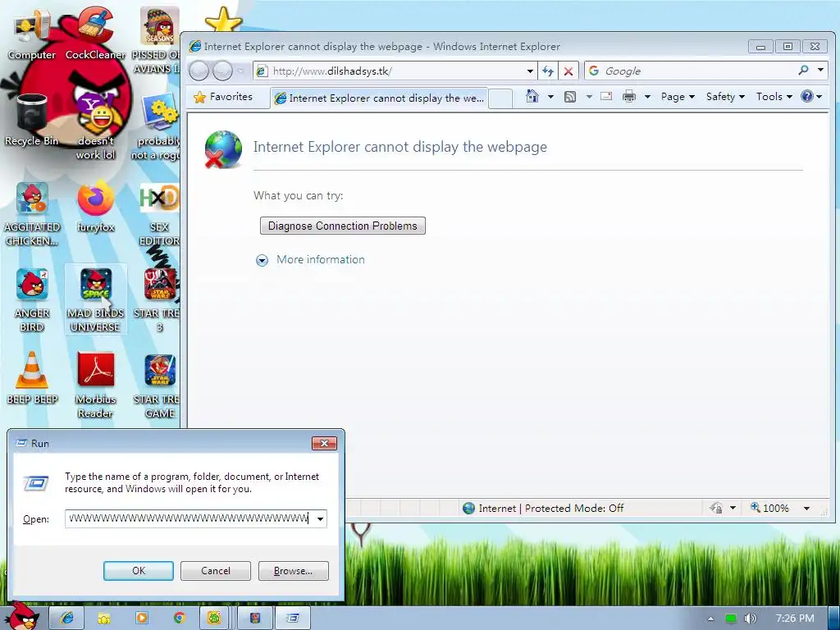Click Cancel in the Run dialog
The width and height of the screenshot is (840, 630).
tap(216, 571)
